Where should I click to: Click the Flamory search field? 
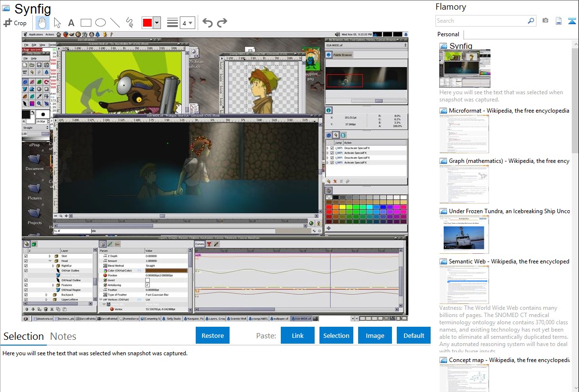(481, 21)
